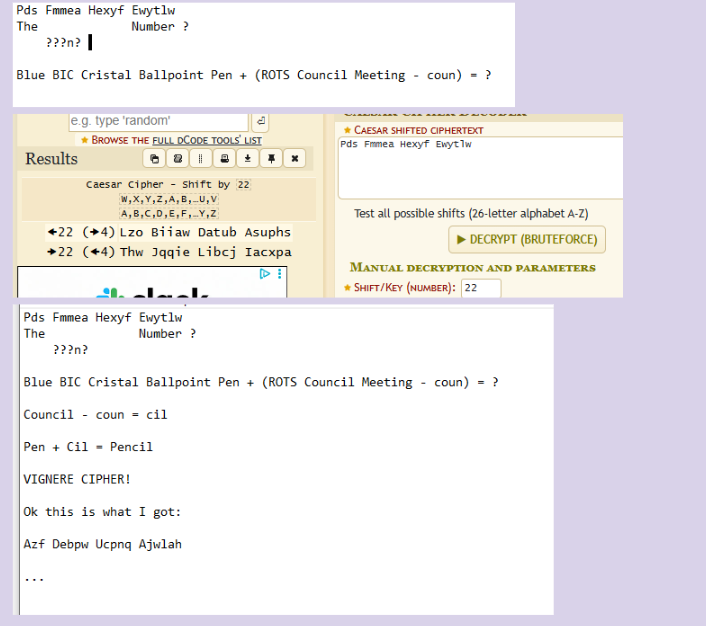Image resolution: width=706 pixels, height=626 pixels.
Task: Click the word "Number" in the top notes panel
Action: tap(153, 27)
